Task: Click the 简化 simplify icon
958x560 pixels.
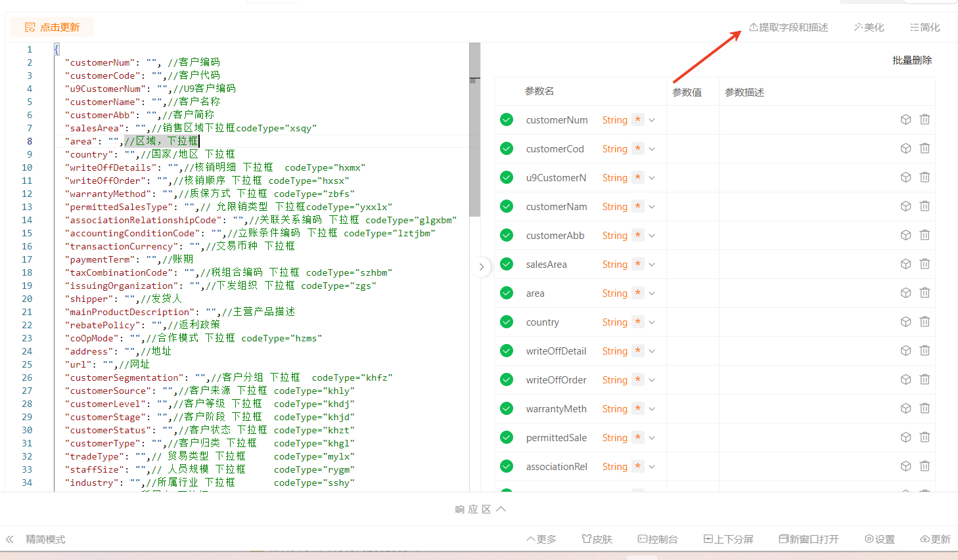Action: (914, 28)
